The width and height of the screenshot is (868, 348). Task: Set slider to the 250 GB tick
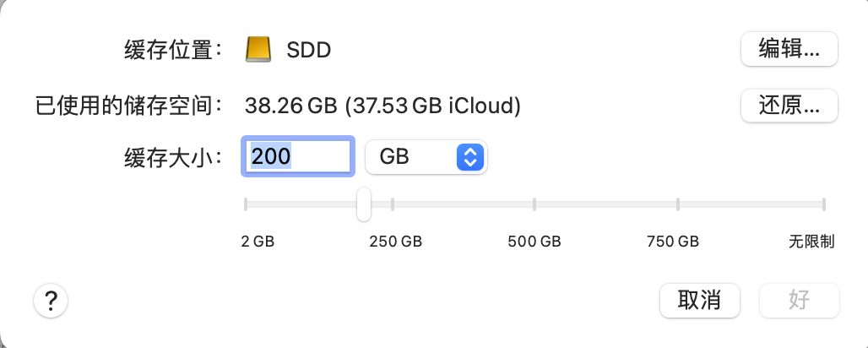click(393, 204)
